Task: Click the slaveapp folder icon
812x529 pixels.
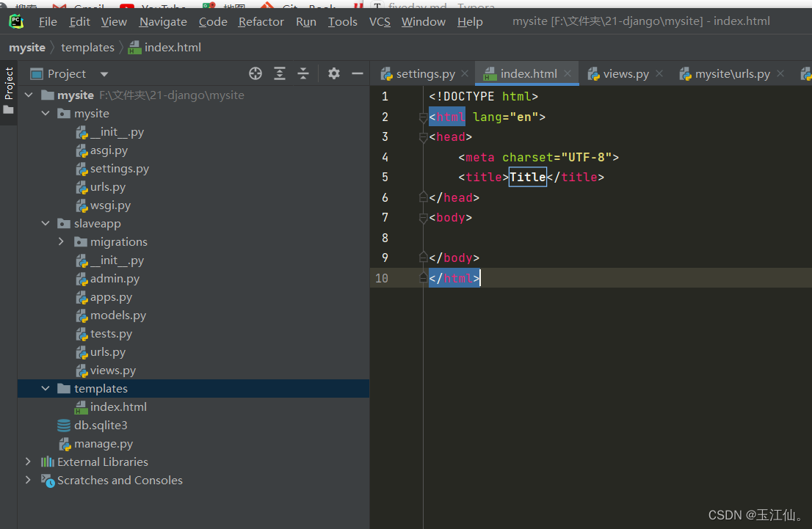Action: 64,224
